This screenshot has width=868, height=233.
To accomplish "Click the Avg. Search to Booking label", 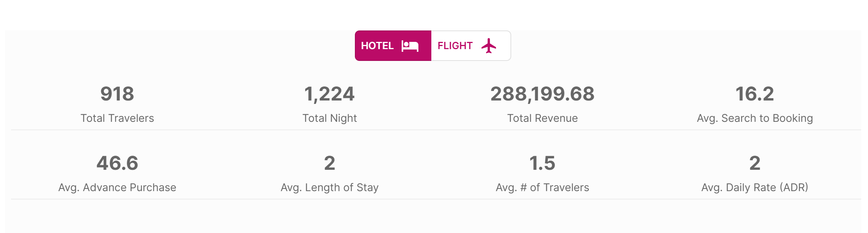I will [x=755, y=118].
